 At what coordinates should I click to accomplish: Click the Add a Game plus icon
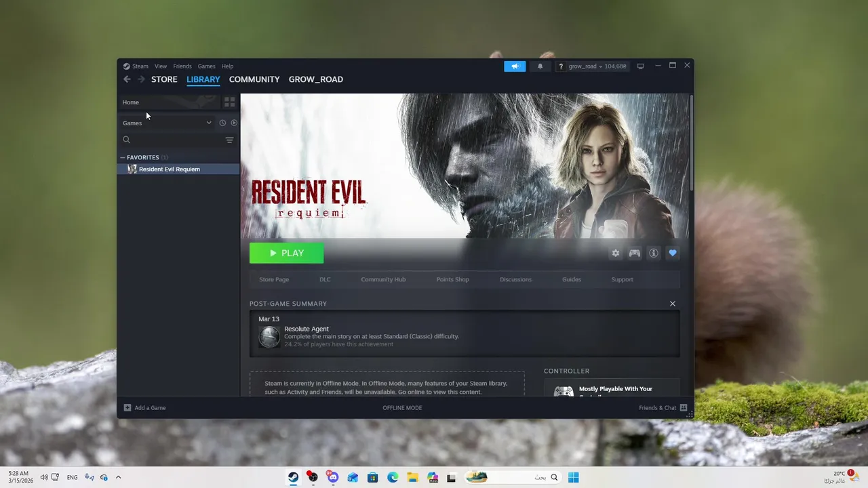[x=127, y=407]
